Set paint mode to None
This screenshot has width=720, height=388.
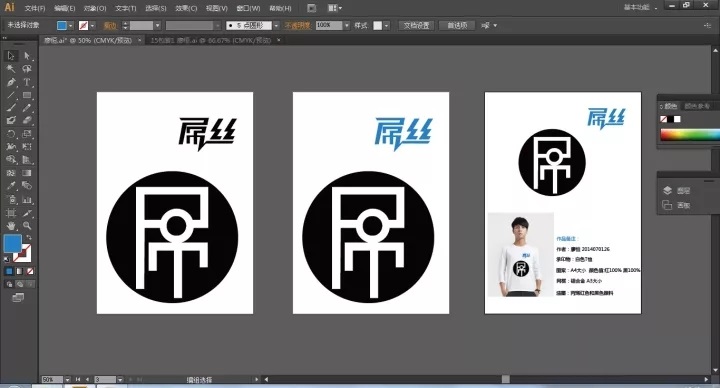30,271
